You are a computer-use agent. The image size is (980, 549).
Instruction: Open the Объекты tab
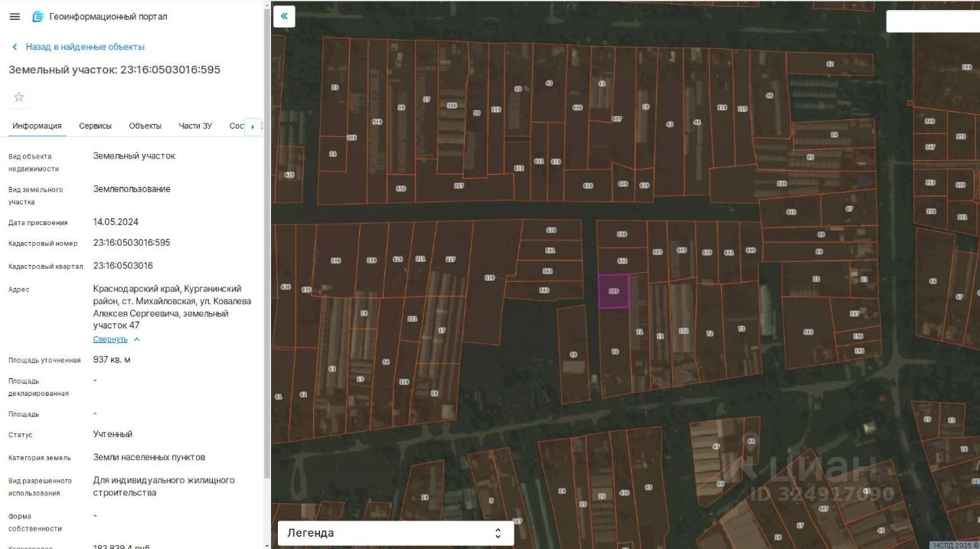[x=145, y=126]
